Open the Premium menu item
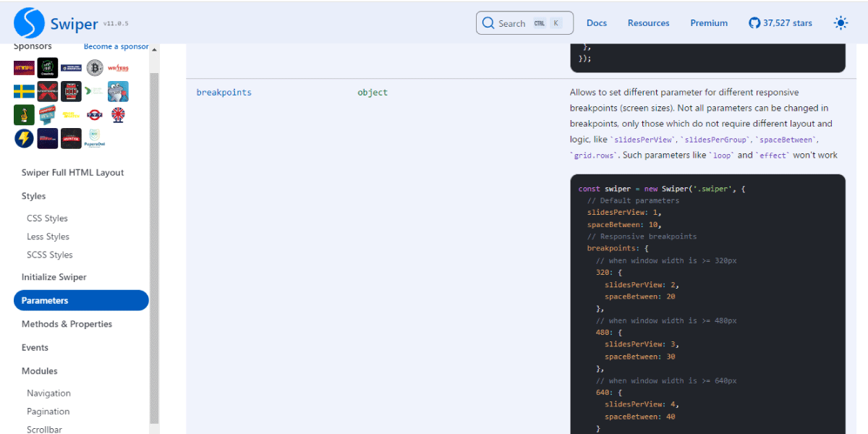The height and width of the screenshot is (434, 868). pyautogui.click(x=709, y=23)
